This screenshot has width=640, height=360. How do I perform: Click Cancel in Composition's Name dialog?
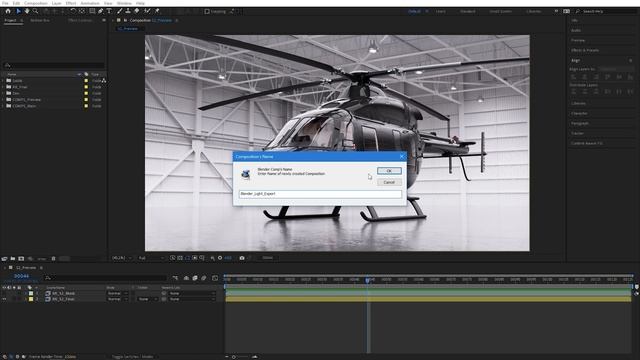point(389,182)
